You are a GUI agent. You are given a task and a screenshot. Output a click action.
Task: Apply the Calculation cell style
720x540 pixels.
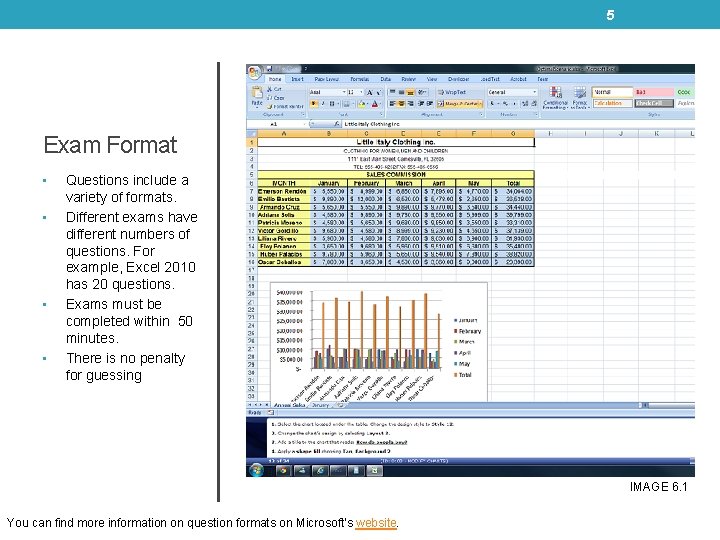point(612,103)
